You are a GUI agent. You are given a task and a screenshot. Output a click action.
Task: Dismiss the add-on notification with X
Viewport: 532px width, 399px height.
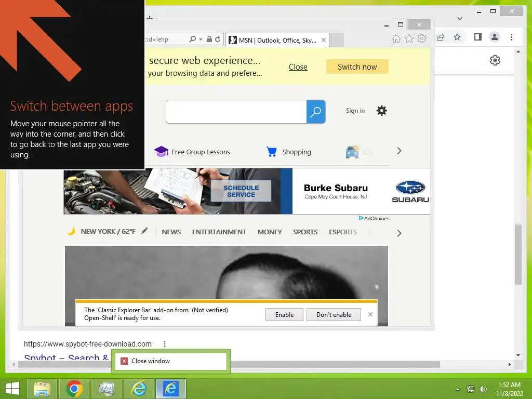point(370,314)
